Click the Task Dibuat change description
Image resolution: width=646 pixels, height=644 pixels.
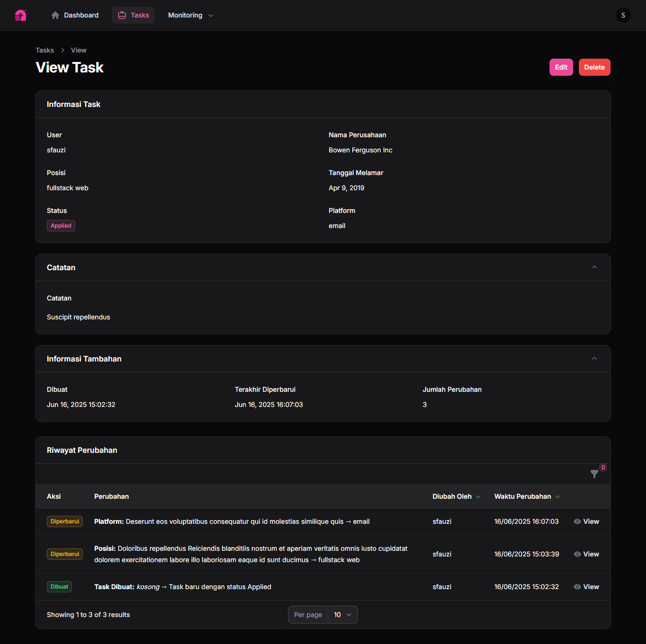coord(183,587)
